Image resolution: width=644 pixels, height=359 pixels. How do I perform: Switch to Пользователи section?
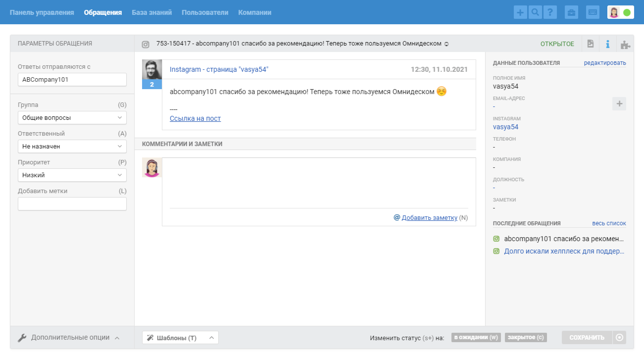[x=205, y=12]
